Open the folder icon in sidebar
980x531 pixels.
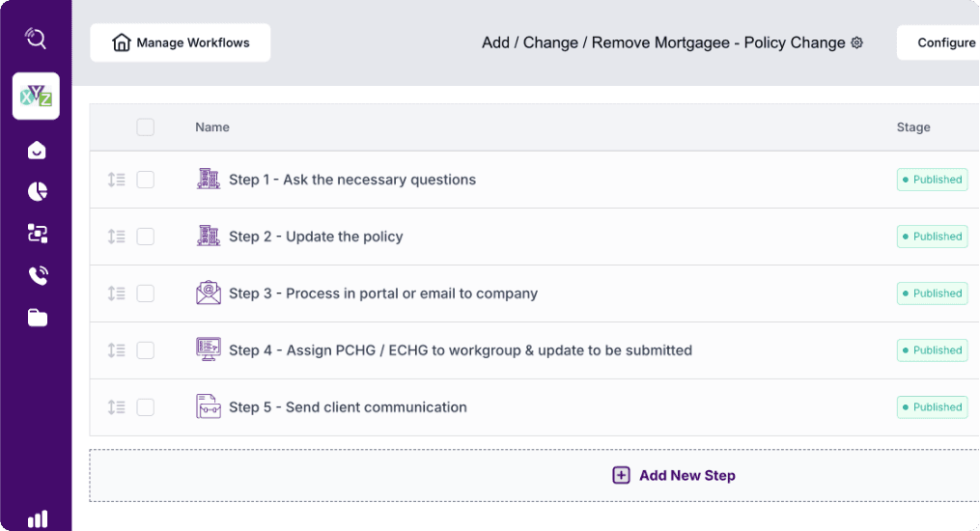point(37,318)
